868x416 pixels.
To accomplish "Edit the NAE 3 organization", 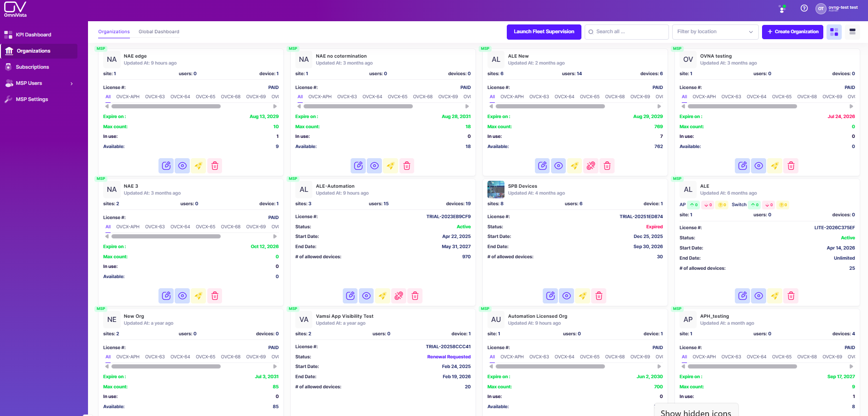I will coord(166,296).
